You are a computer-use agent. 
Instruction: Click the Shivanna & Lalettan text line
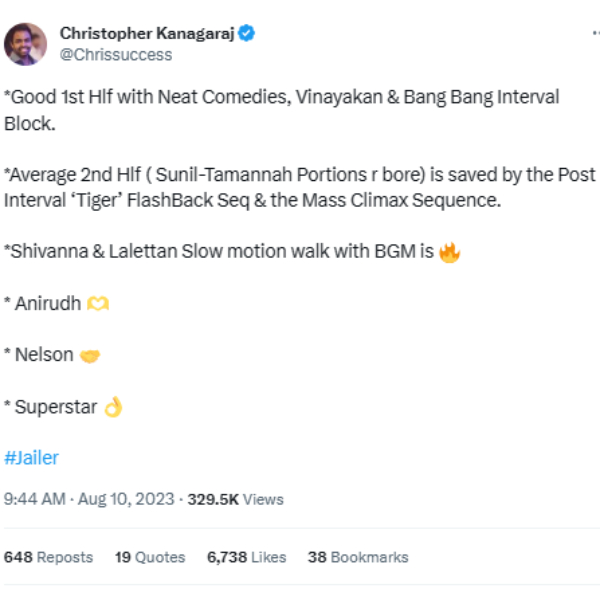[220, 252]
